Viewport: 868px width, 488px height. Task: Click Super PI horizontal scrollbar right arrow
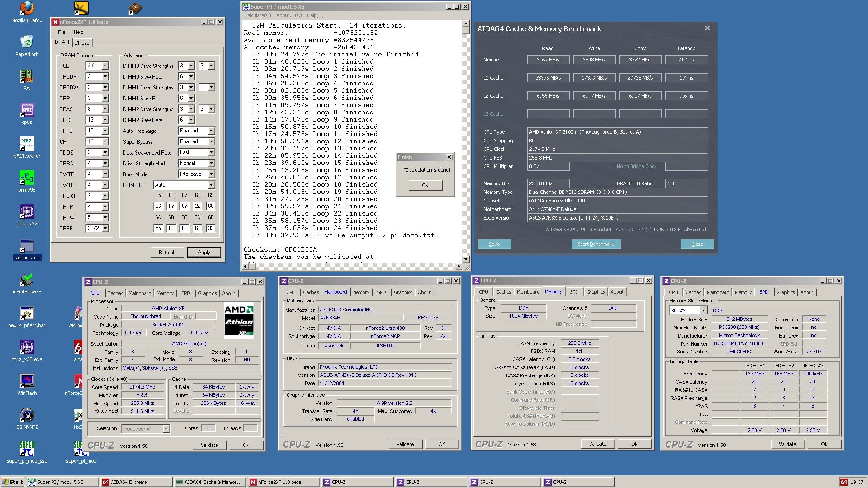tap(459, 266)
